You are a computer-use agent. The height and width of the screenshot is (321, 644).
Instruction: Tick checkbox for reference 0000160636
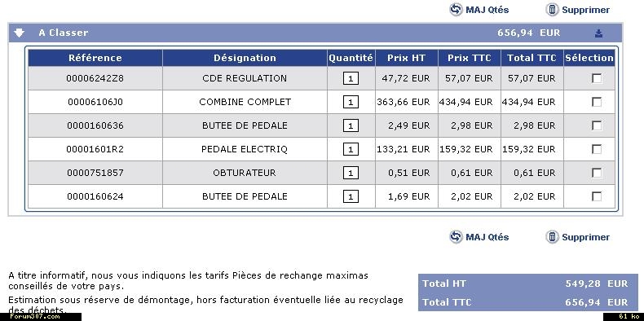(597, 125)
